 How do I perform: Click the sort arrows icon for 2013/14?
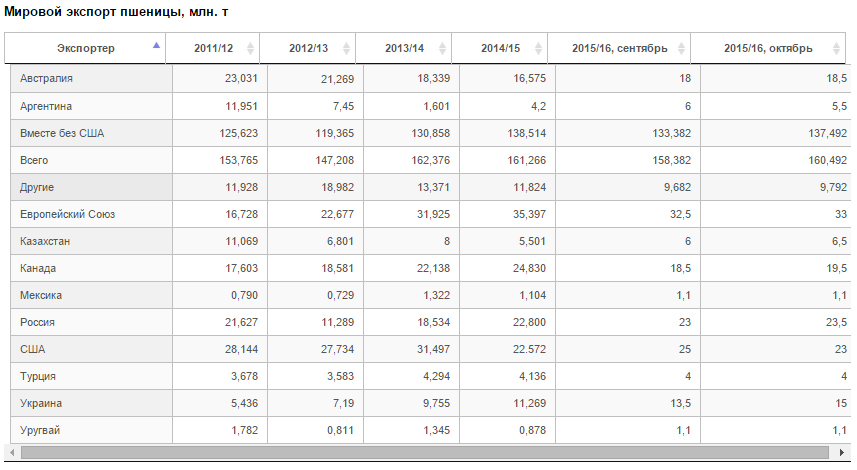442,48
